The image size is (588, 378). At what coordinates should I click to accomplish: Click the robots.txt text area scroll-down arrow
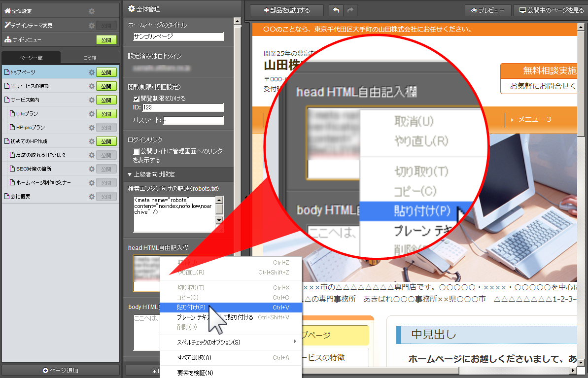click(x=220, y=221)
